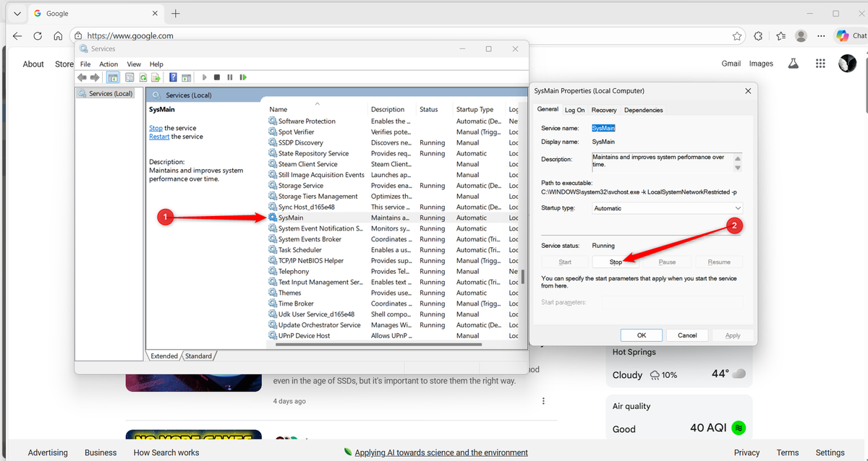The image size is (868, 461).
Task: Open Google account profile picture
Action: coord(847,64)
